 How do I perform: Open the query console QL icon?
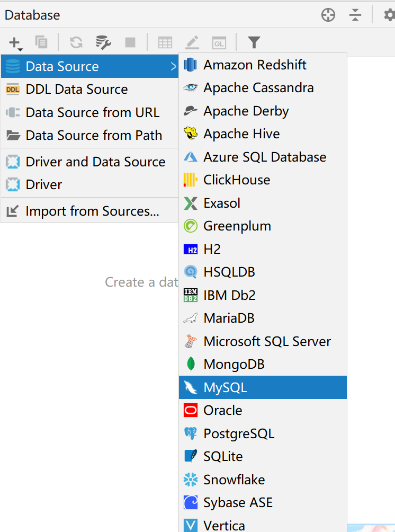[219, 42]
